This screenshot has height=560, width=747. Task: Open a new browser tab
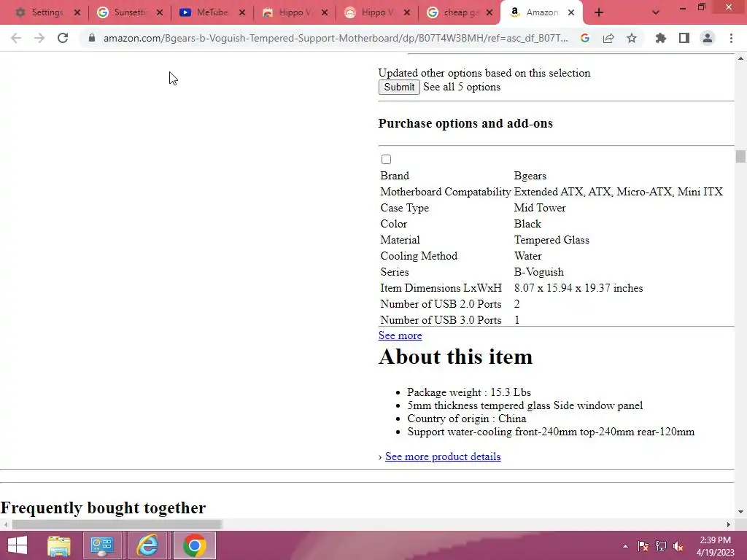[x=599, y=13]
